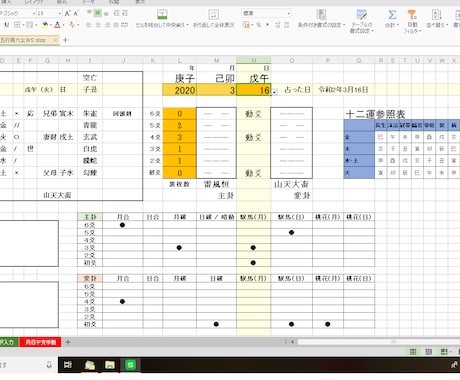
Task: Switch to page layout view
Action: click(x=429, y=352)
